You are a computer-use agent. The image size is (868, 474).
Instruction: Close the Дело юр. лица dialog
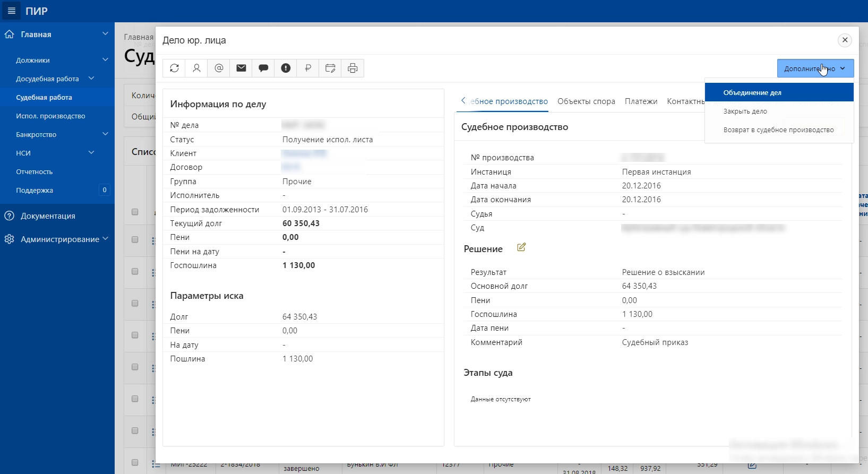tap(845, 40)
